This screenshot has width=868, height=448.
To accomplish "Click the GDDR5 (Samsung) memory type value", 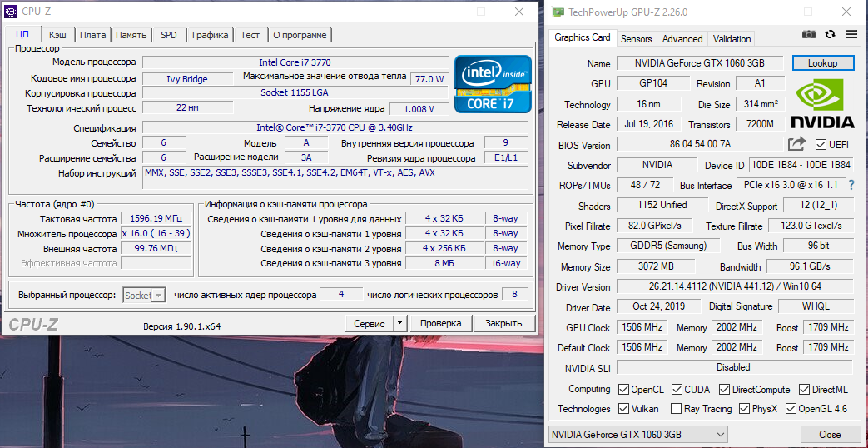I will [x=668, y=246].
